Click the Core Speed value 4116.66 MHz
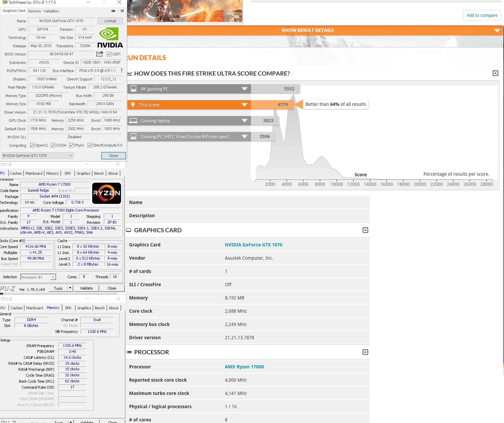 [x=36, y=246]
